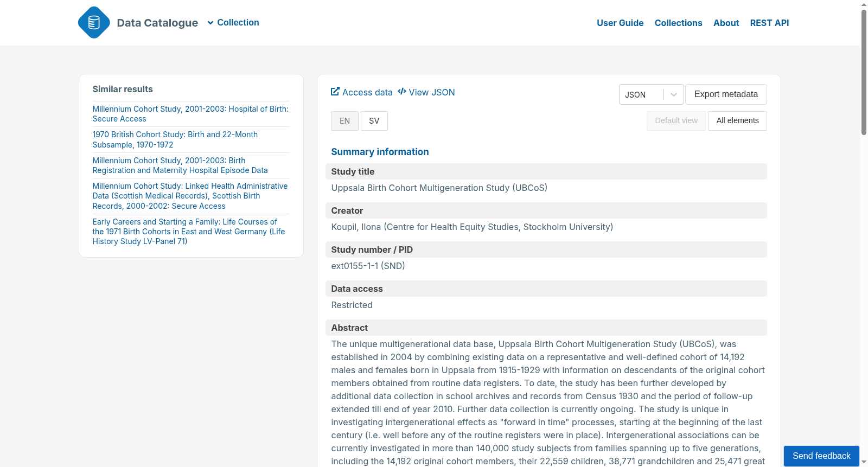This screenshot has width=868, height=467.
Task: Click the page vertical scrollbar thumb
Action: [x=864, y=72]
